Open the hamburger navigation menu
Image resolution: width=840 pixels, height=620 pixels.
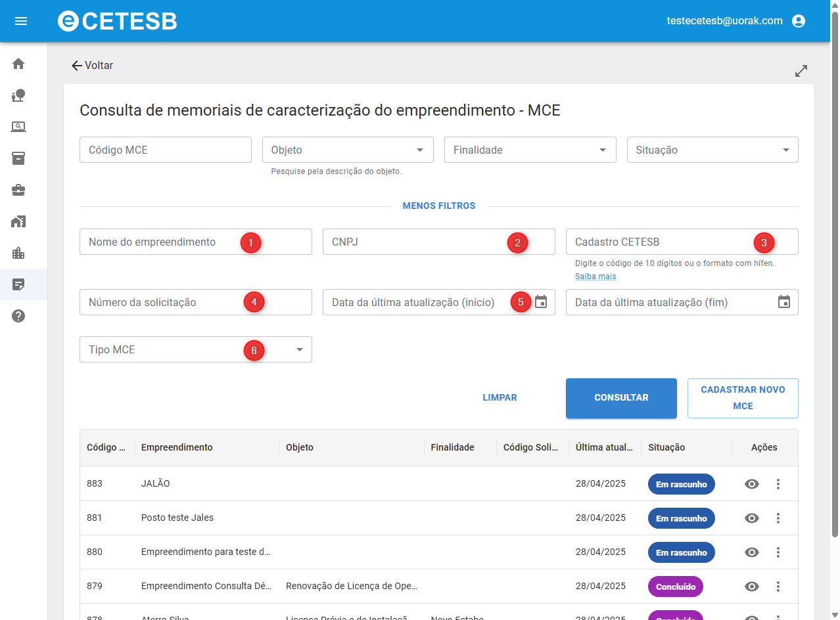(21, 21)
